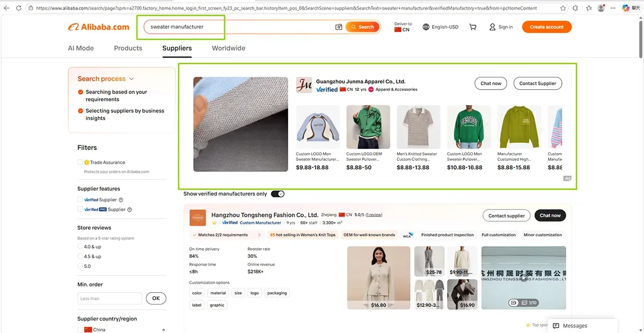
Task: Enable the Trade Assurance checkbox
Action: click(x=80, y=162)
